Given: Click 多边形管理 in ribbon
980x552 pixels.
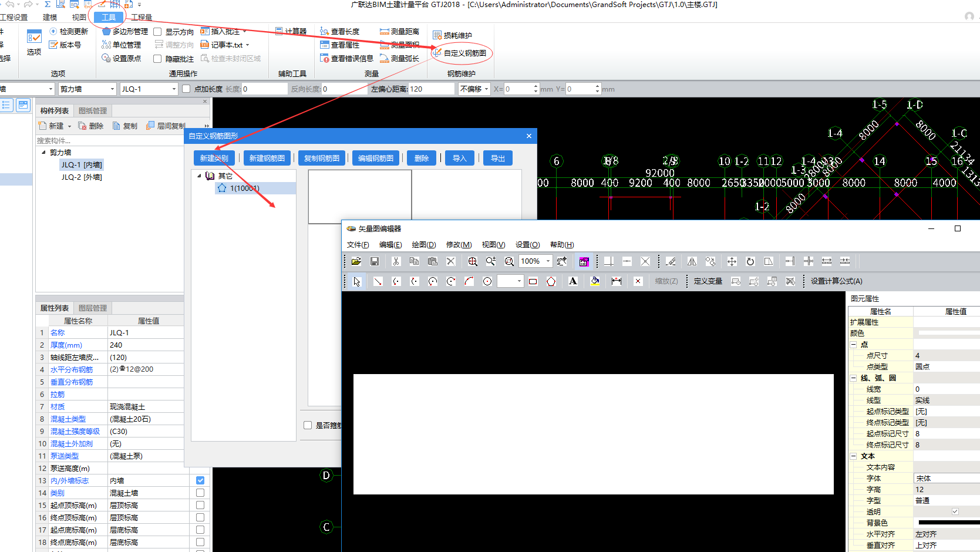Looking at the screenshot, I should tap(124, 31).
